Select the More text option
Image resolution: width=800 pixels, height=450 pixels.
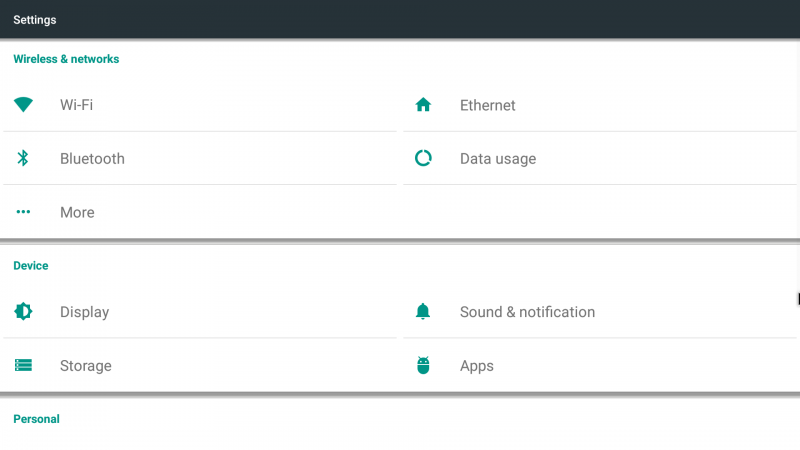[77, 213]
